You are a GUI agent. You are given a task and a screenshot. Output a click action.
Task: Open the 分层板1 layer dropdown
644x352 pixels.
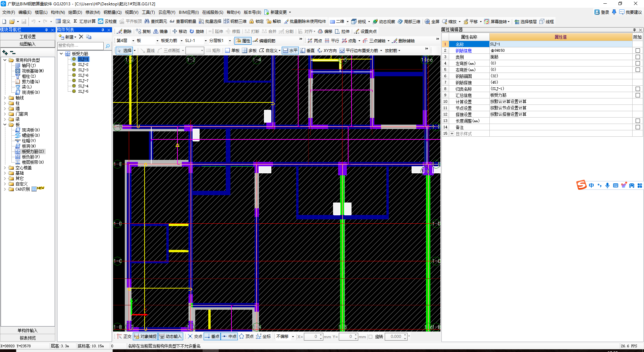(x=230, y=41)
